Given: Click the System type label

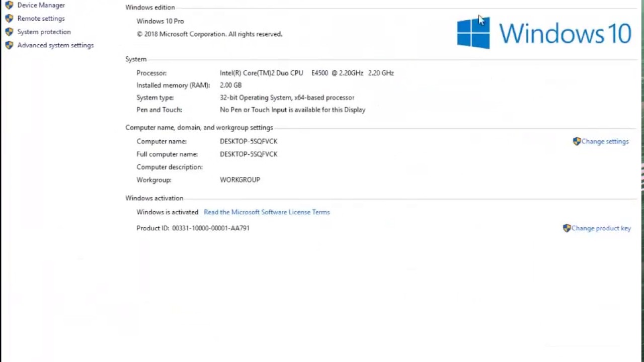Looking at the screenshot, I should point(155,98).
